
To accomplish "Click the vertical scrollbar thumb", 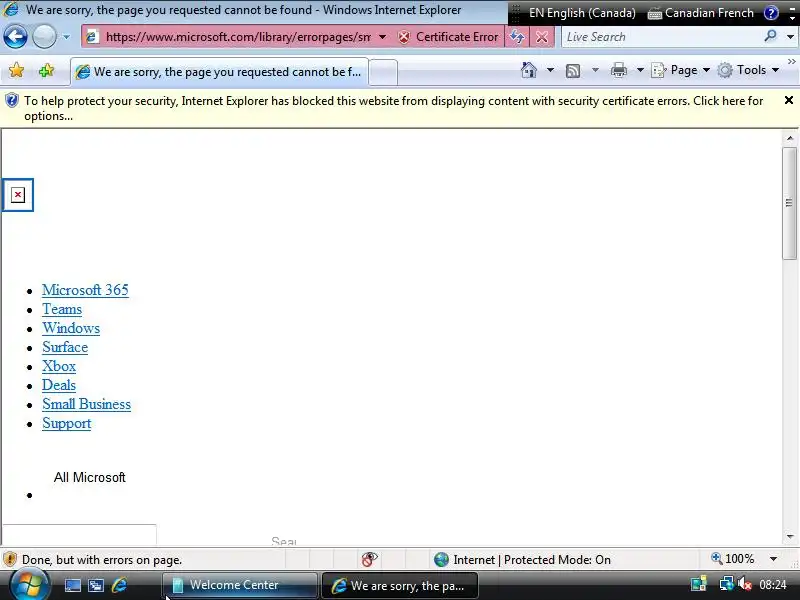I will click(789, 203).
